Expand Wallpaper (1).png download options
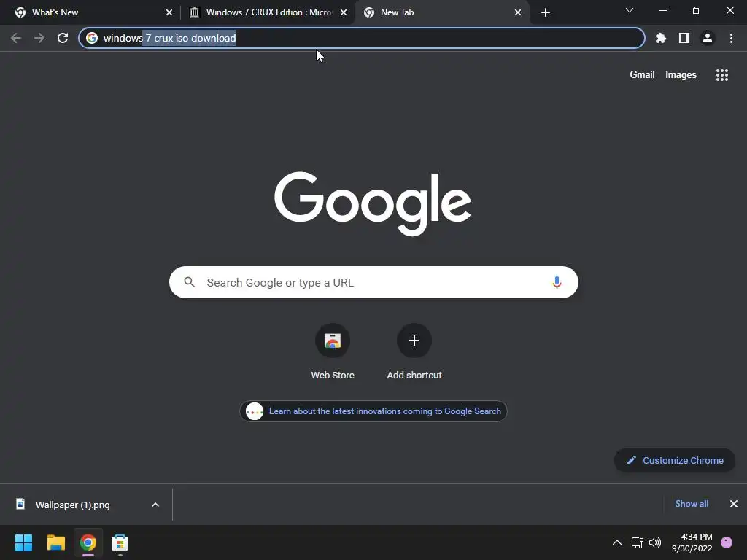 coord(155,505)
